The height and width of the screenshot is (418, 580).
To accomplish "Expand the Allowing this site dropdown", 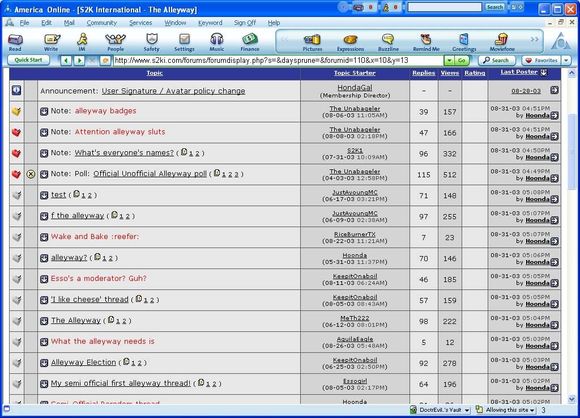I will pyautogui.click(x=532, y=410).
